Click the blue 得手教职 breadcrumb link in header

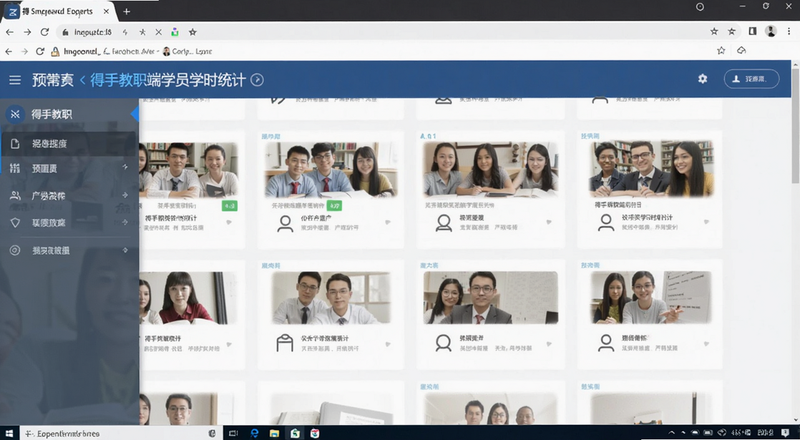(x=118, y=80)
